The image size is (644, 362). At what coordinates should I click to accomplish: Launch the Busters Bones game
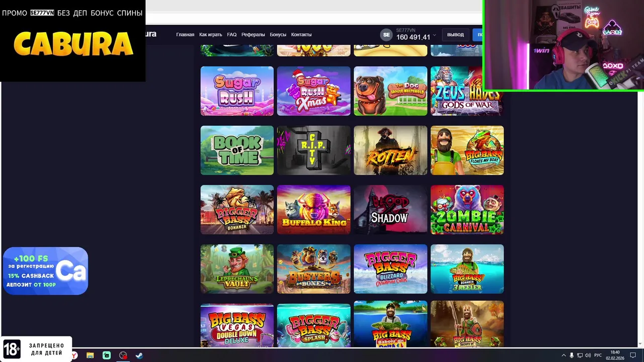click(x=313, y=269)
